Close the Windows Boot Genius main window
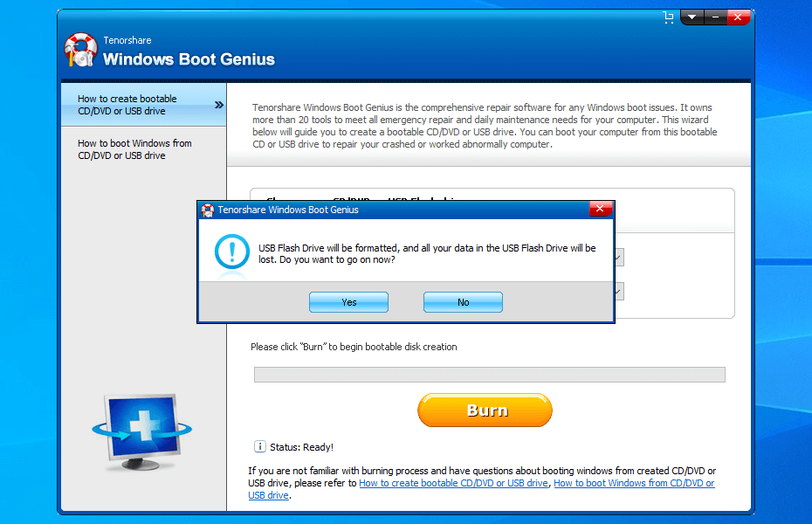The height and width of the screenshot is (524, 812). pos(738,17)
